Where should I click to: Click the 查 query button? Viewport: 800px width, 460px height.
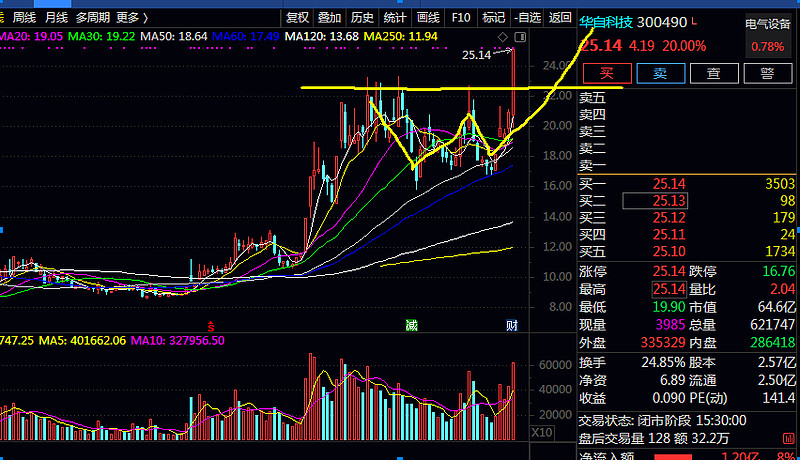coord(714,73)
